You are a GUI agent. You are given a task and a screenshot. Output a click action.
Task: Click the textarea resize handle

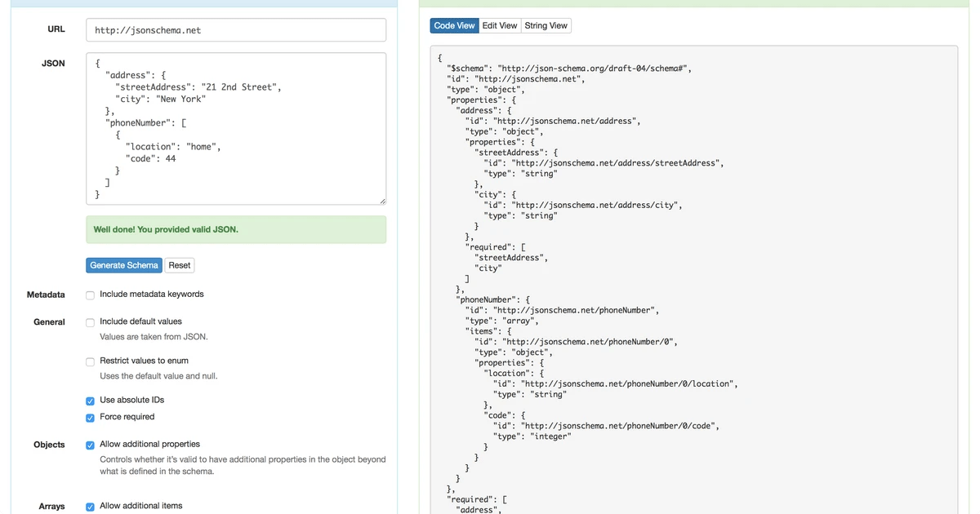(x=382, y=201)
